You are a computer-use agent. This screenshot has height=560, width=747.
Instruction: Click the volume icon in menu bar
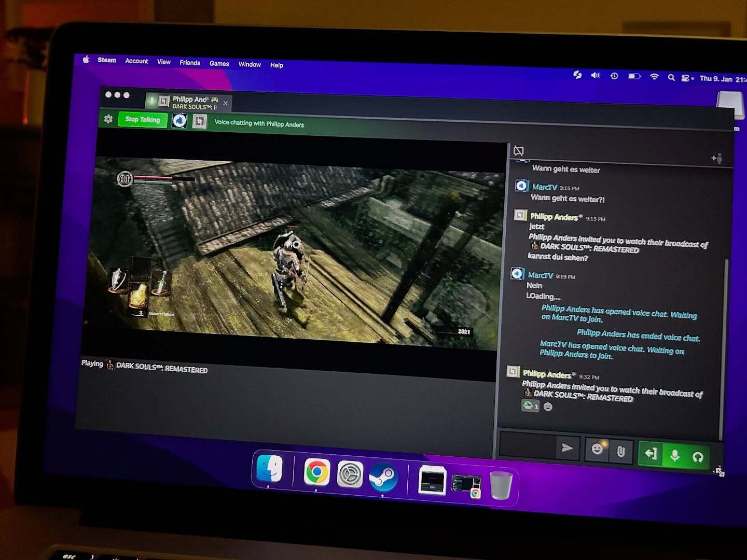[595, 75]
